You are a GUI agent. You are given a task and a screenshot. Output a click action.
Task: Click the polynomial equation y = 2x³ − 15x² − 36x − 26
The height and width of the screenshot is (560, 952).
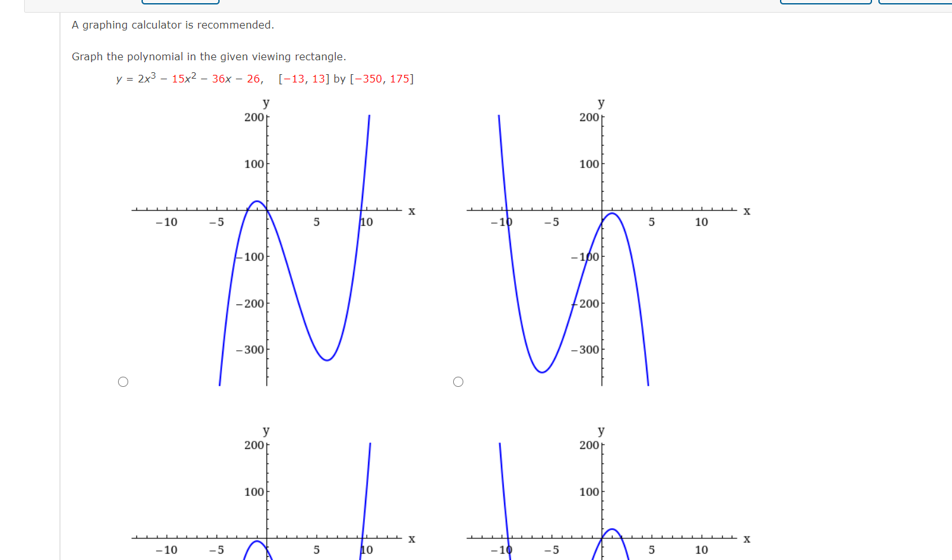(189, 78)
